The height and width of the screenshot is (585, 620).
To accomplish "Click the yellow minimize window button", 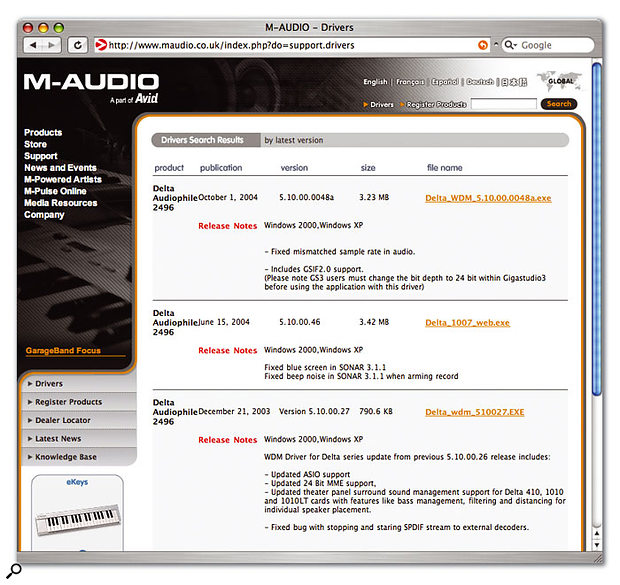I will point(43,28).
